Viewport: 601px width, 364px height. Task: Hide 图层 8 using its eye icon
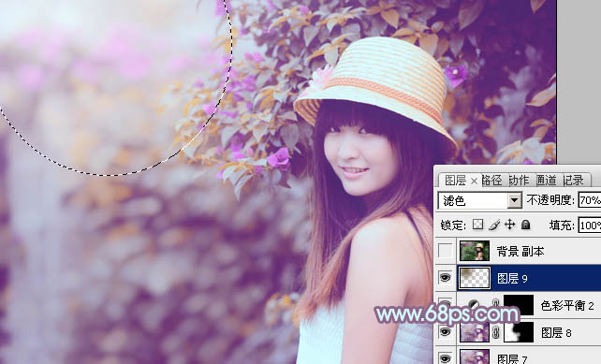click(x=445, y=332)
